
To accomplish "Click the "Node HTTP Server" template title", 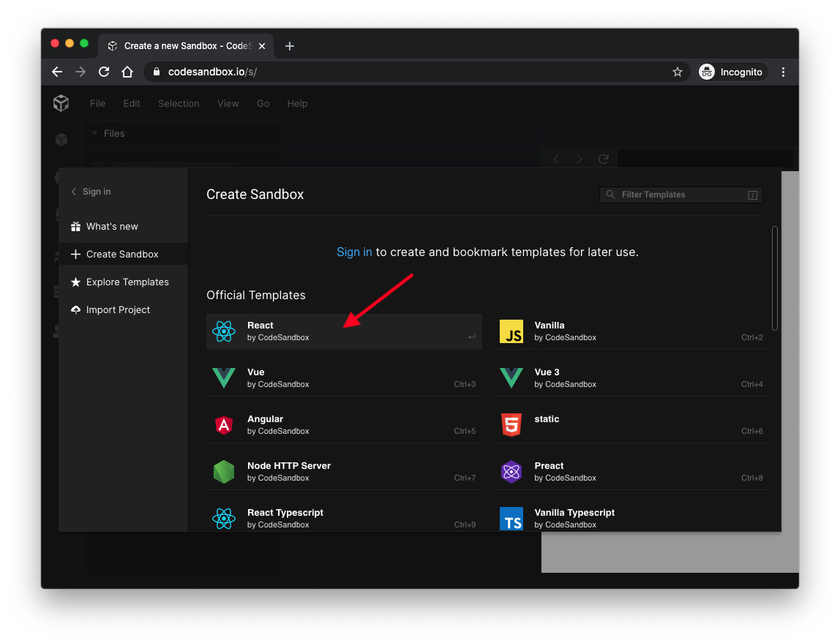I will [289, 466].
